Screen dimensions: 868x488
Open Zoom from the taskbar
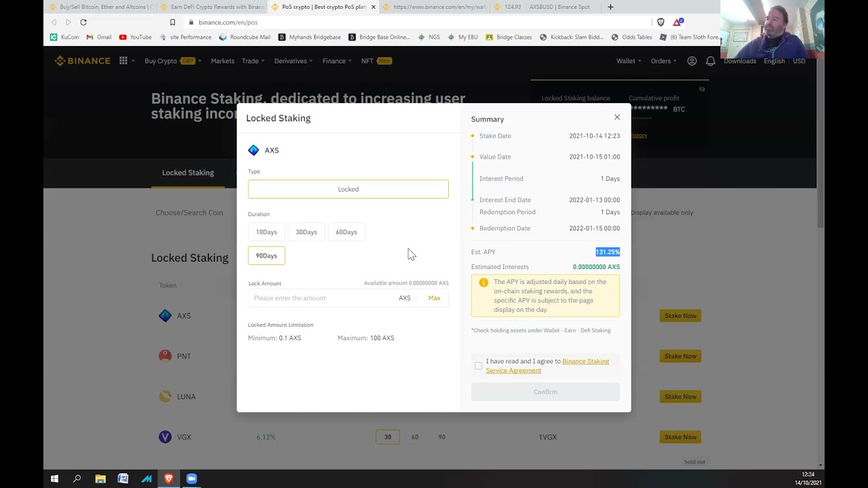191,479
